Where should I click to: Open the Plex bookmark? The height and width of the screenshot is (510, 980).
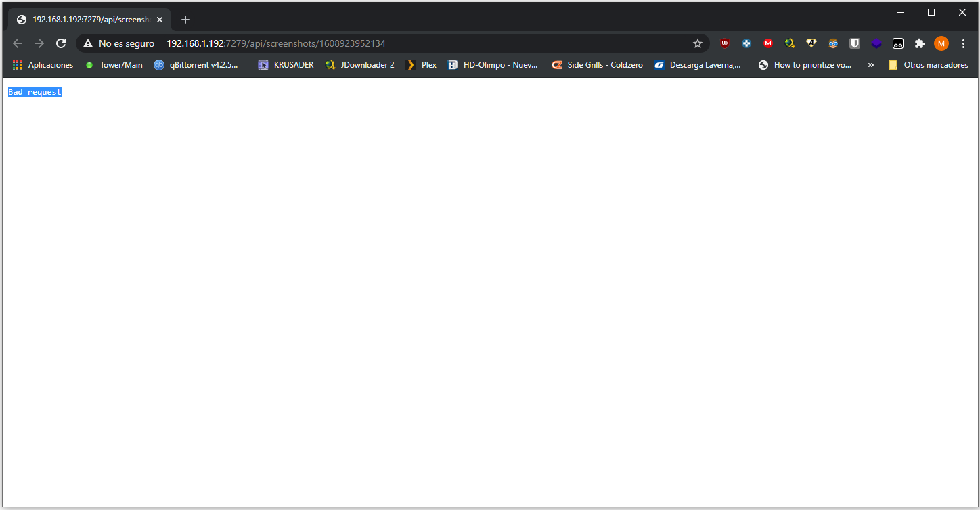[421, 65]
